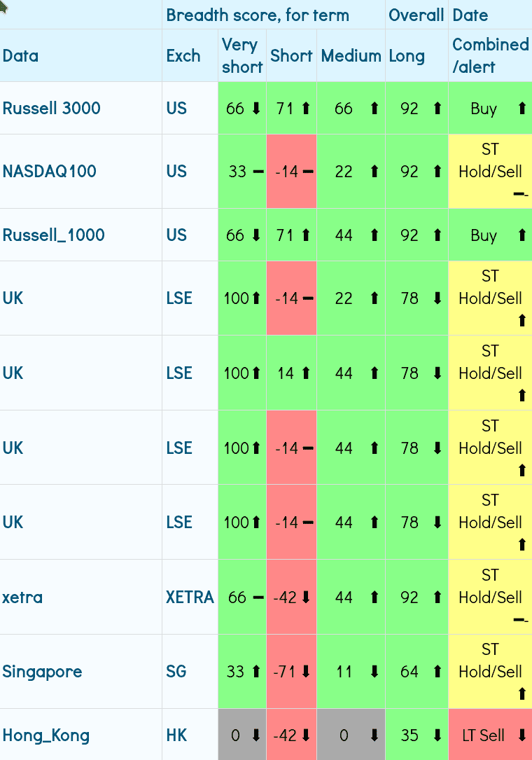Click the down arrow beside Singapore's medium score 11
The height and width of the screenshot is (760, 532).
coord(374,672)
